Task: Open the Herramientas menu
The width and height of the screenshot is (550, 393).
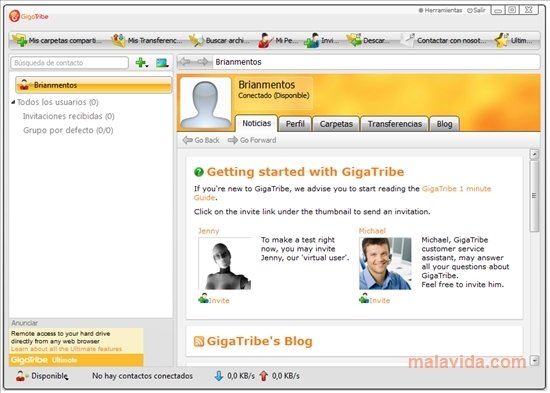Action: point(440,11)
